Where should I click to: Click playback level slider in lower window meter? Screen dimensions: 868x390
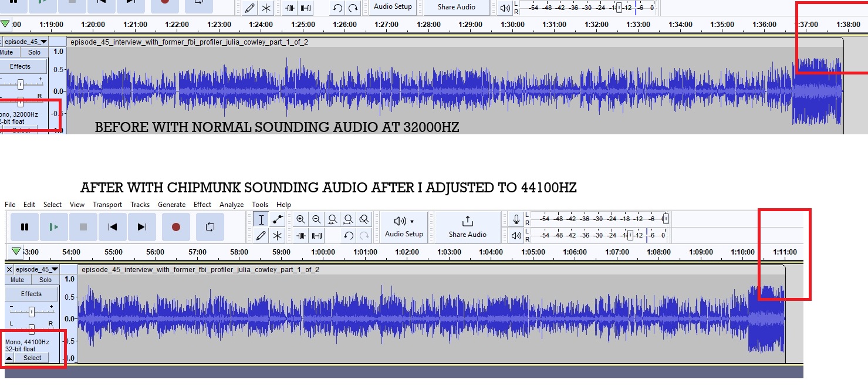pyautogui.click(x=630, y=236)
